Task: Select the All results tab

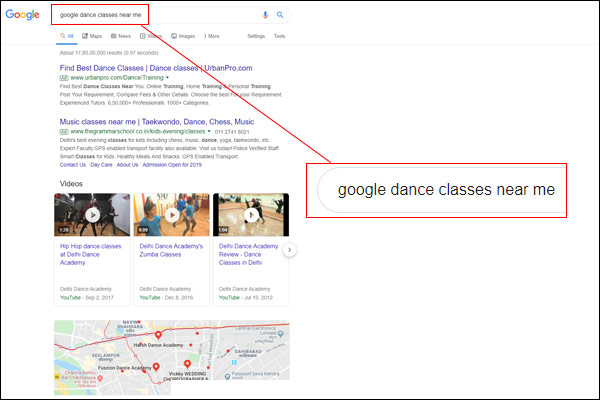Action: [67, 36]
